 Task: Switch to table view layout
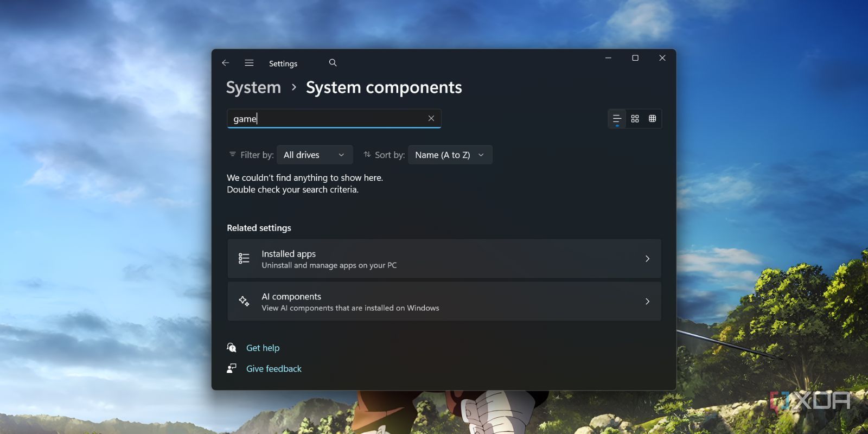pyautogui.click(x=652, y=119)
